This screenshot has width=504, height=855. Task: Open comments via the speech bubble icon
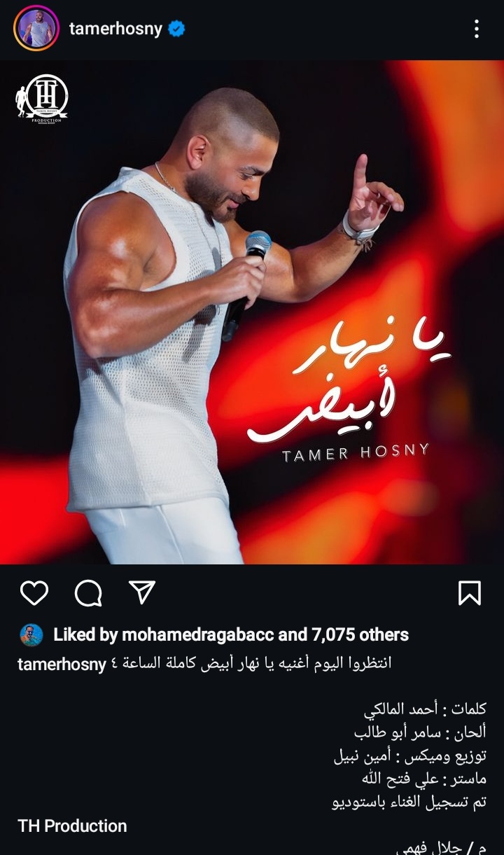coord(88,593)
